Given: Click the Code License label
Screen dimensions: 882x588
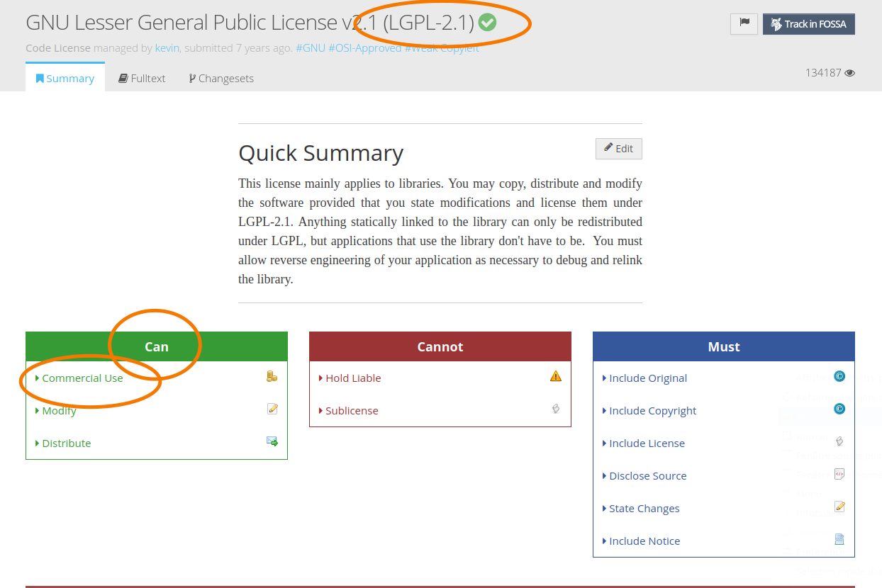Looking at the screenshot, I should [x=58, y=48].
